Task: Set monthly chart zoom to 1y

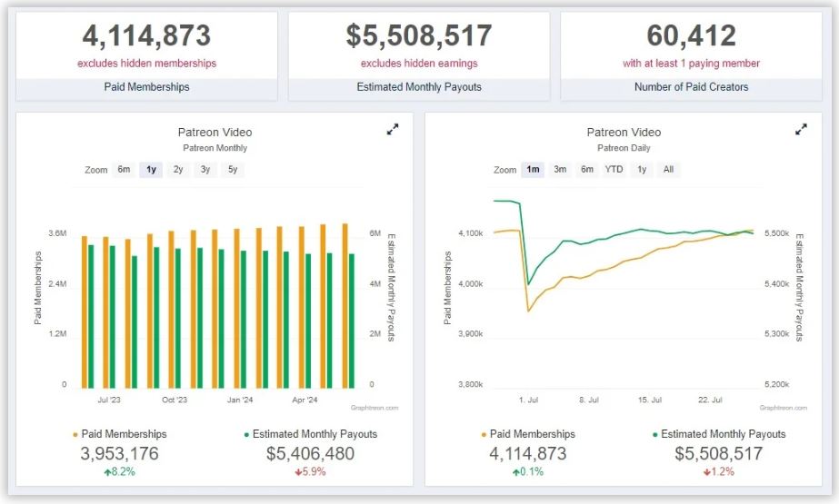Action: [152, 170]
